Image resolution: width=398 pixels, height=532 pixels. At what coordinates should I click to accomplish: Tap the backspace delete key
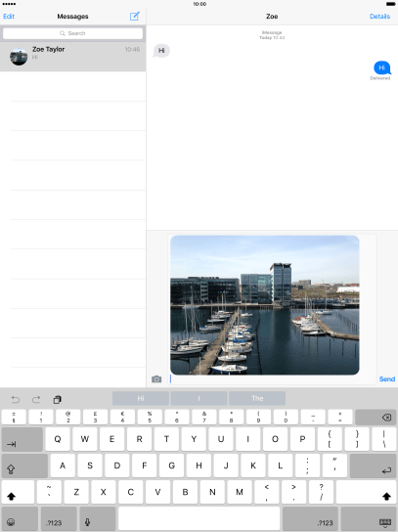tap(376, 418)
